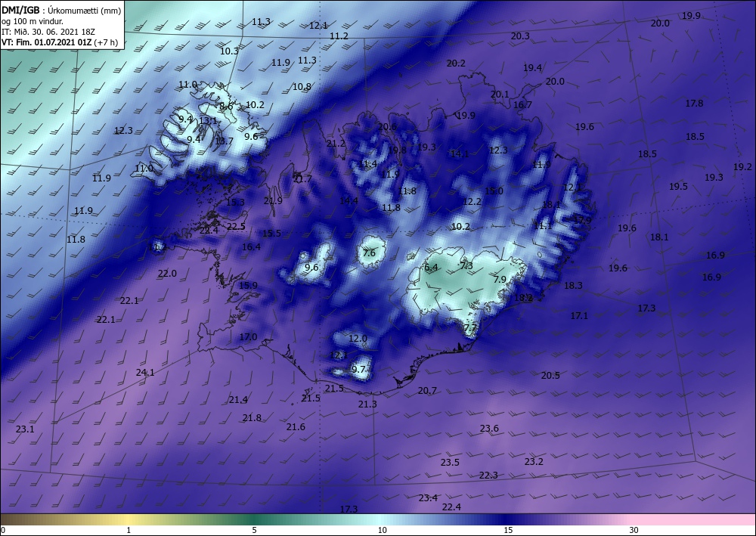
Task: Click the 20.6 value on the north coast
Action: (387, 126)
